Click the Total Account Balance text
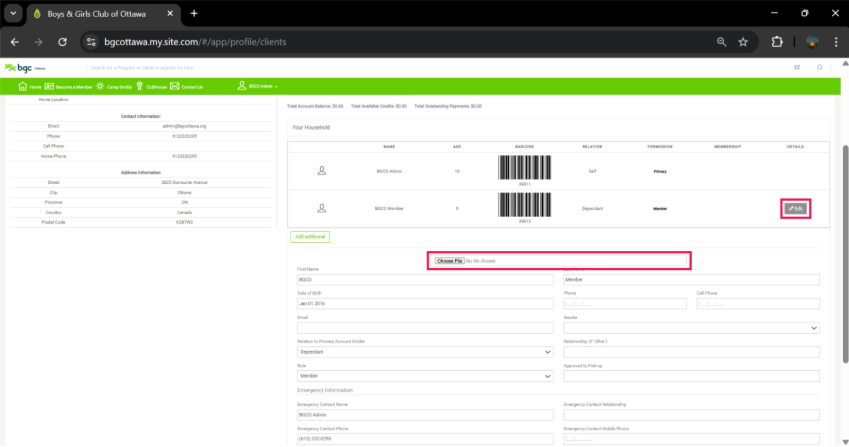849x447 pixels. (315, 106)
